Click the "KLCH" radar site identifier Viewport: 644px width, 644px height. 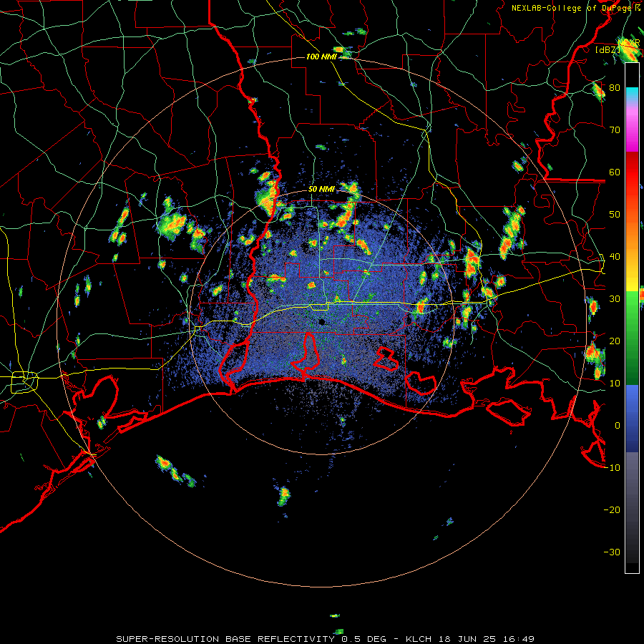(x=418, y=639)
